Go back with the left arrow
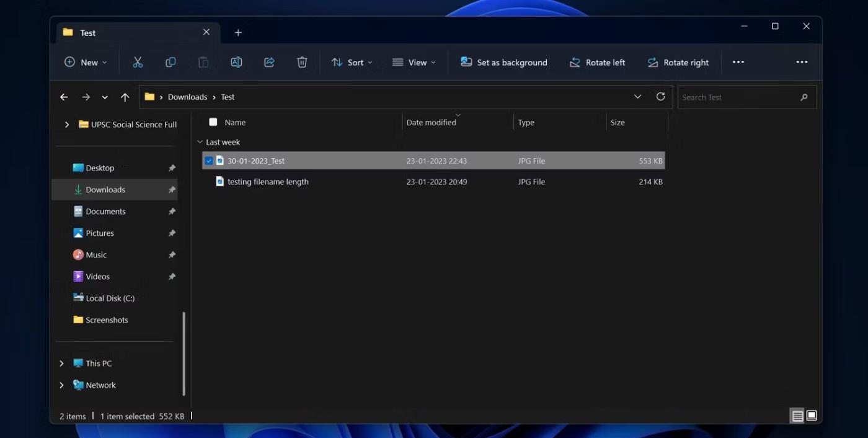This screenshot has width=868, height=438. [64, 97]
